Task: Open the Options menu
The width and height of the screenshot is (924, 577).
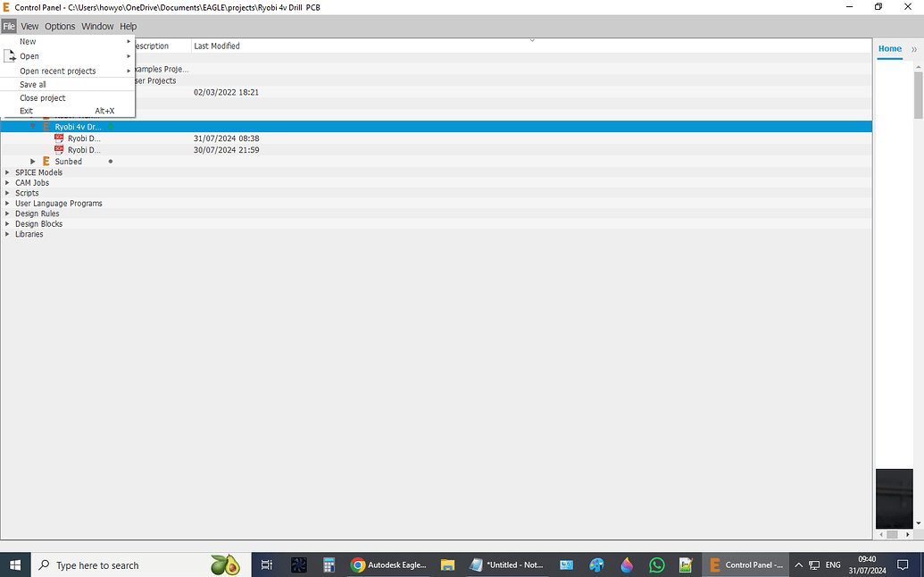Action: (59, 26)
